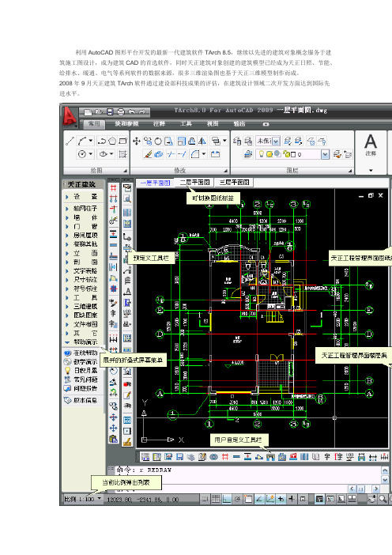Toggle Lineweight display on the status bar
Screen dimensions: 392x555
point(292,500)
